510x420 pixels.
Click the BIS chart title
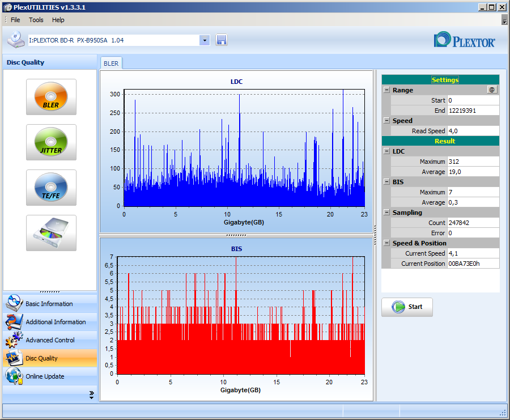[236, 249]
